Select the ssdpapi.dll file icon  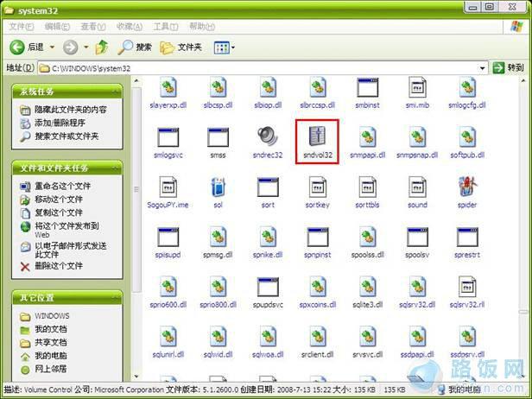click(417, 336)
